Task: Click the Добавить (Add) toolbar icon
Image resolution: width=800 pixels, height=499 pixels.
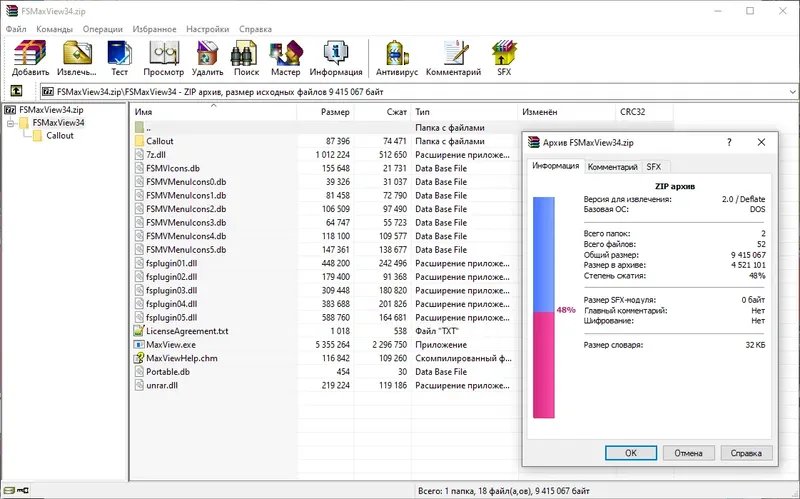Action: tap(30, 53)
